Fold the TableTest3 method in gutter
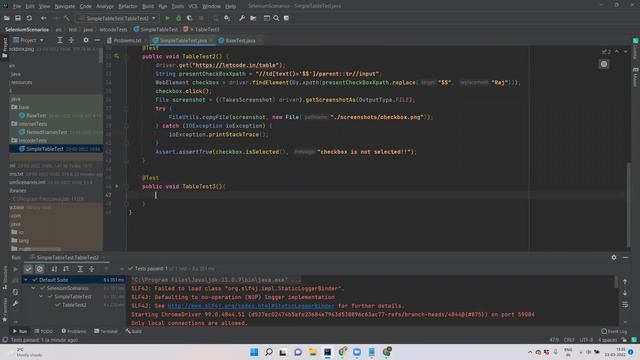Image resolution: width=640 pixels, height=360 pixels. coord(126,187)
